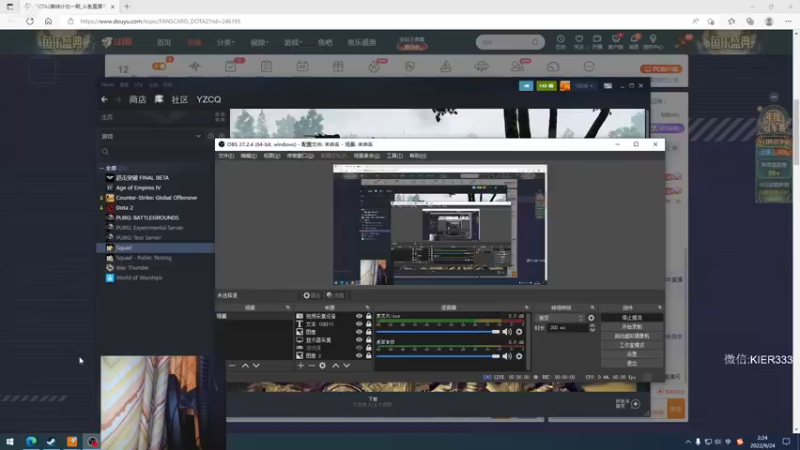The height and width of the screenshot is (450, 800).
Task: Click 麦克风/Aux volume slider
Action: pyautogui.click(x=438, y=332)
